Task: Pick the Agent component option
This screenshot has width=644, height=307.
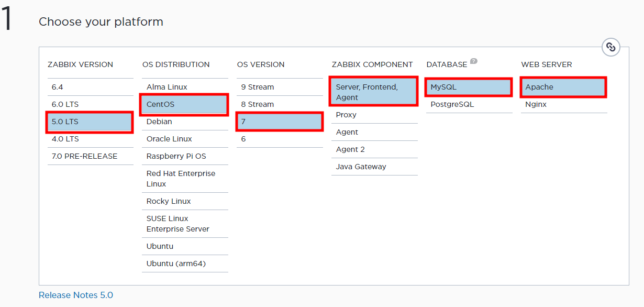Action: tap(374, 132)
